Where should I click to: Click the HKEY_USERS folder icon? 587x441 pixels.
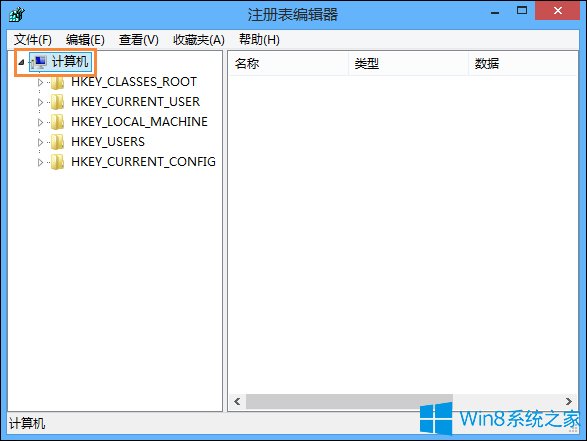click(57, 142)
